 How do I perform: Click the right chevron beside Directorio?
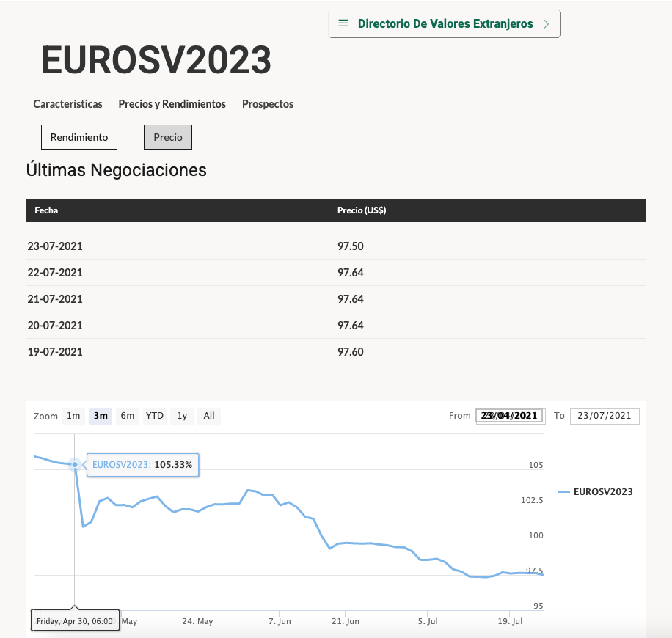pyautogui.click(x=546, y=24)
